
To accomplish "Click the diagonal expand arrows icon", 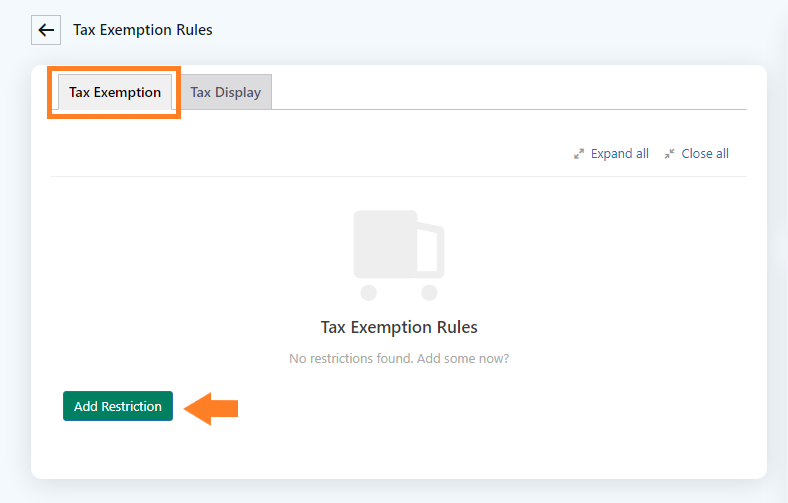I will 579,154.
